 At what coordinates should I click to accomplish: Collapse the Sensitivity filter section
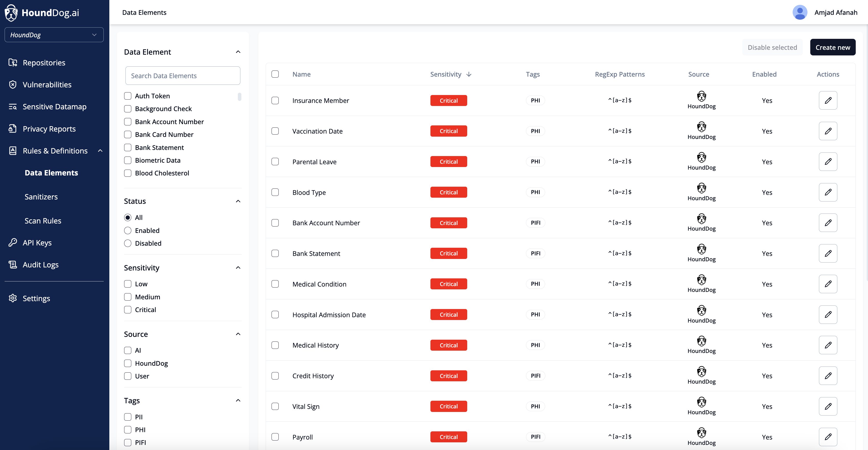coord(238,268)
